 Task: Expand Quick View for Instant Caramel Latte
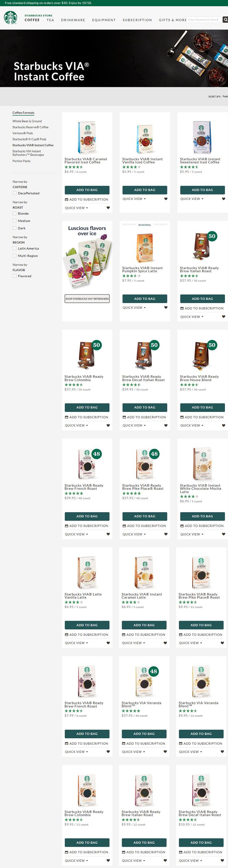(x=133, y=643)
